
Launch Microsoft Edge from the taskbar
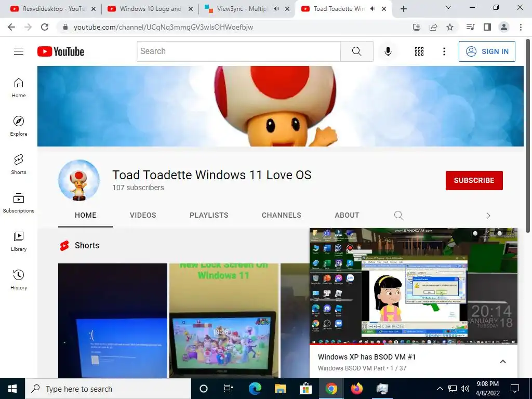(x=255, y=389)
